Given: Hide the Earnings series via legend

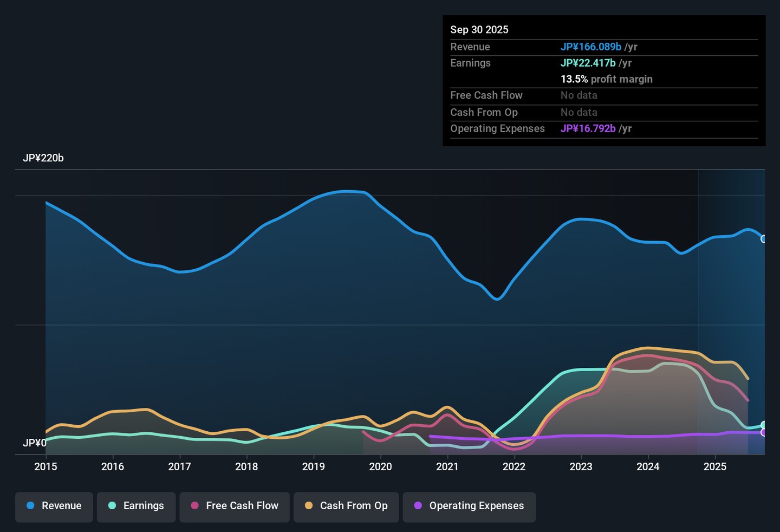Looking at the screenshot, I should coord(136,506).
